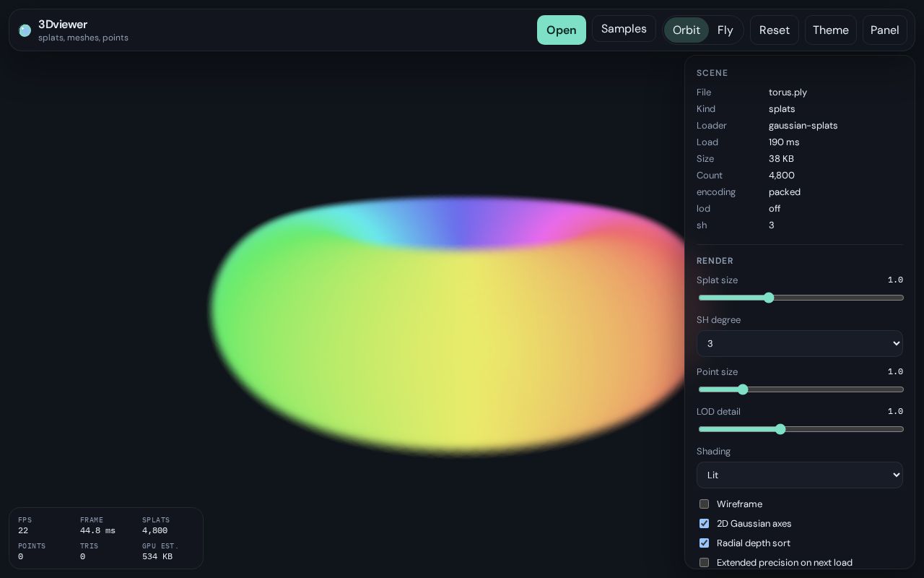This screenshot has width=924, height=578.
Task: Open the SH degree dropdown
Action: 800,344
